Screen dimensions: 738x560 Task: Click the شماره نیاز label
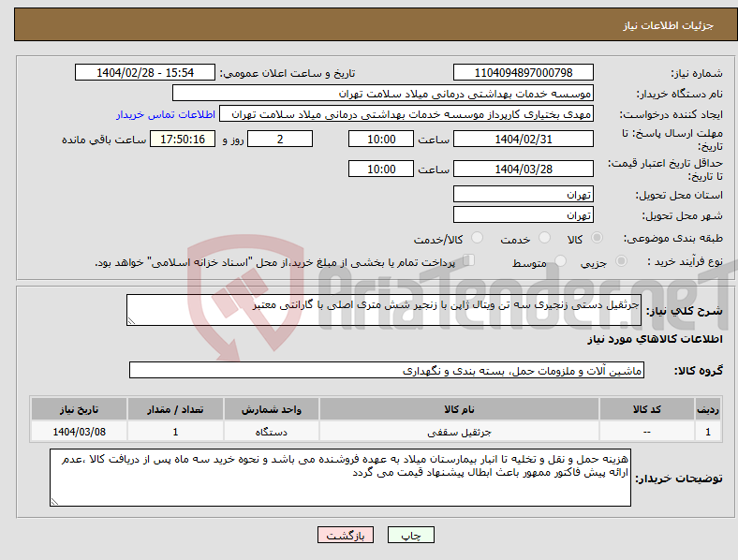coord(697,73)
